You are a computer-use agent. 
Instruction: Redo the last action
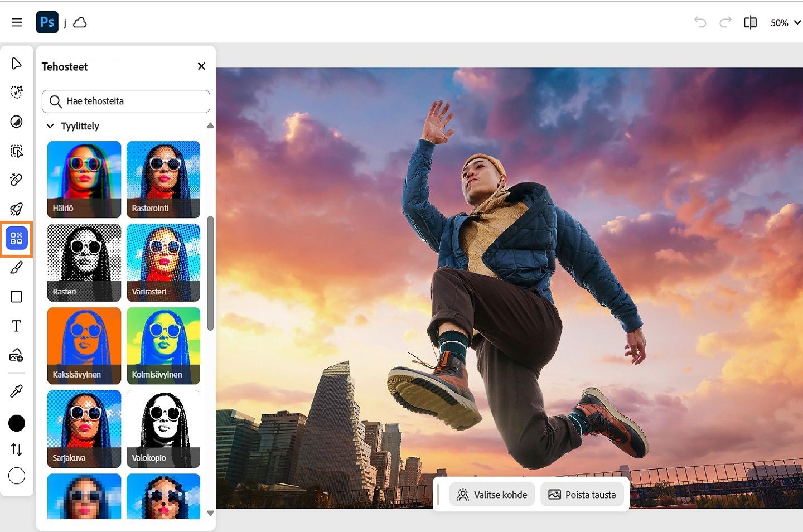(725, 22)
